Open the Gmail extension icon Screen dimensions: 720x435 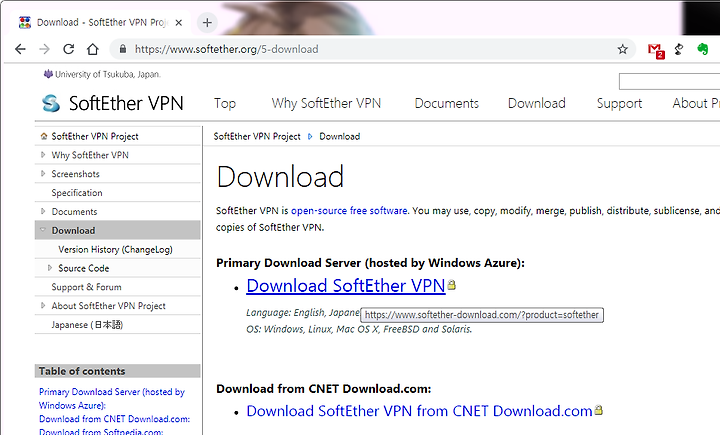pos(656,50)
